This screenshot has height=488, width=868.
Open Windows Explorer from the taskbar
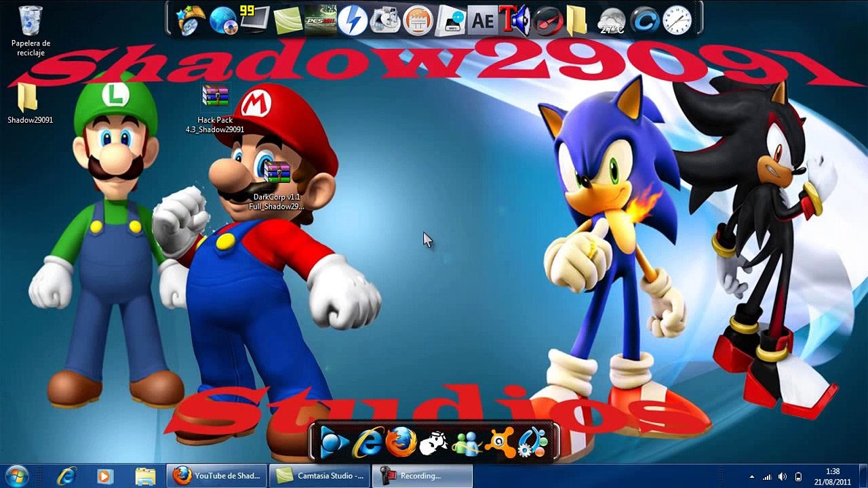pos(144,476)
